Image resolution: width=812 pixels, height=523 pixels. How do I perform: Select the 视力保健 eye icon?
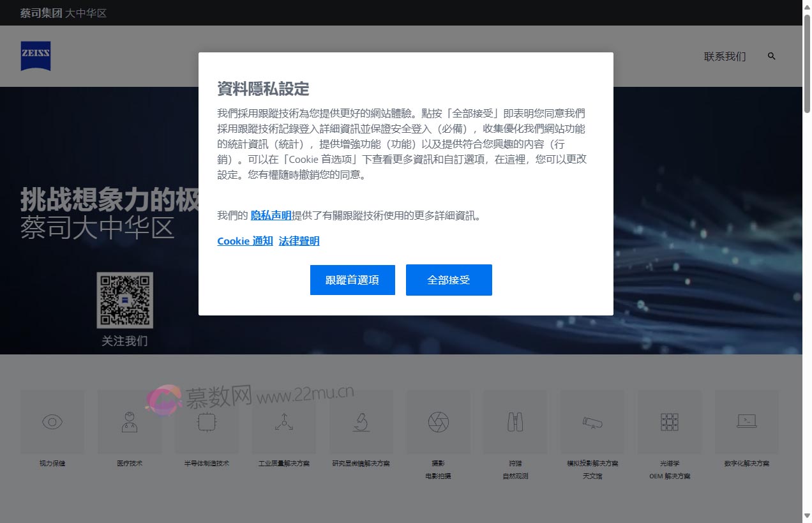tap(52, 421)
